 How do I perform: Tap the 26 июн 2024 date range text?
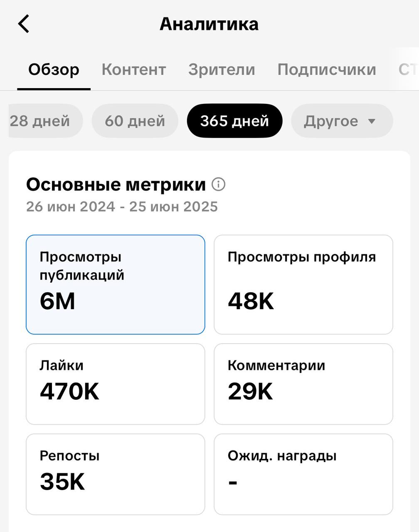click(122, 207)
